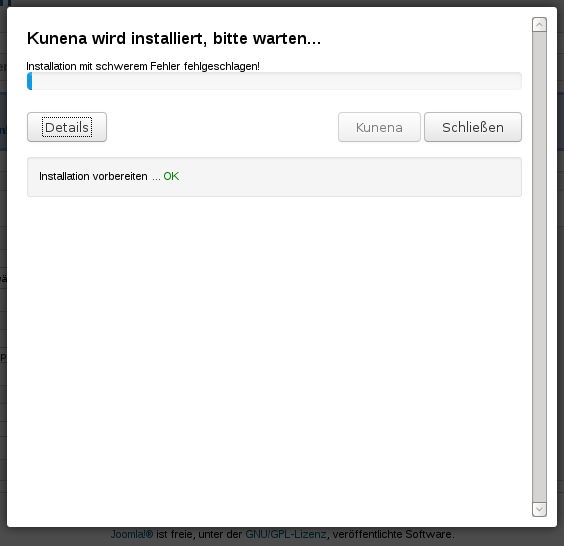564x546 pixels.
Task: Click the scrollbar up arrow
Action: [539, 24]
